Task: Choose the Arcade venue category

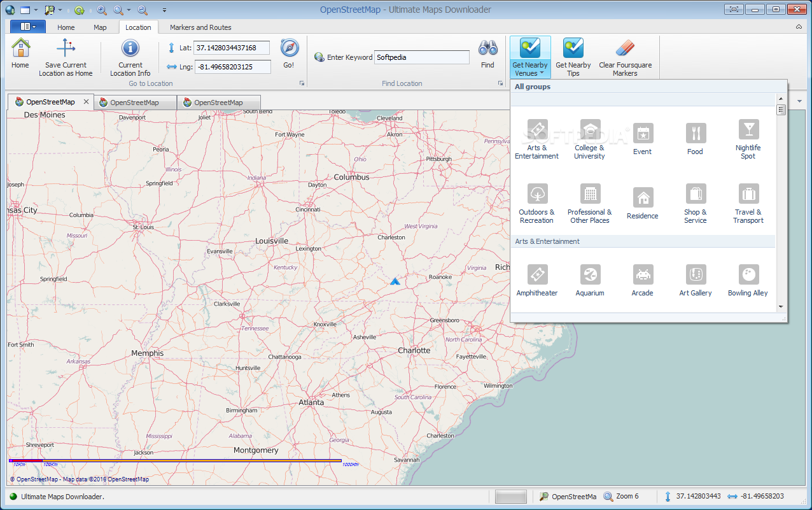Action: point(643,281)
